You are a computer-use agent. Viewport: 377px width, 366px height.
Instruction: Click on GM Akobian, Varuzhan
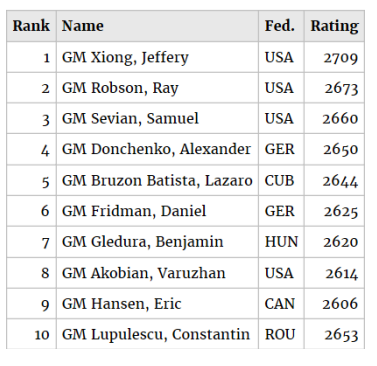(144, 273)
